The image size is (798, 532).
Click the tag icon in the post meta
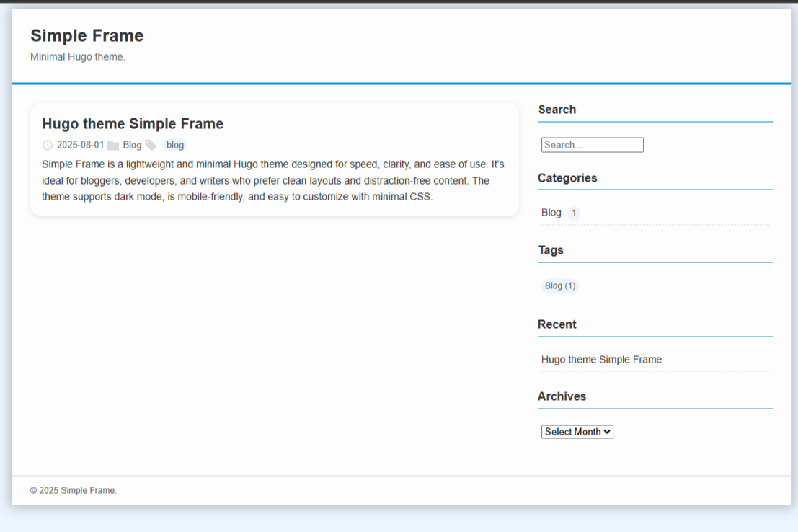151,145
